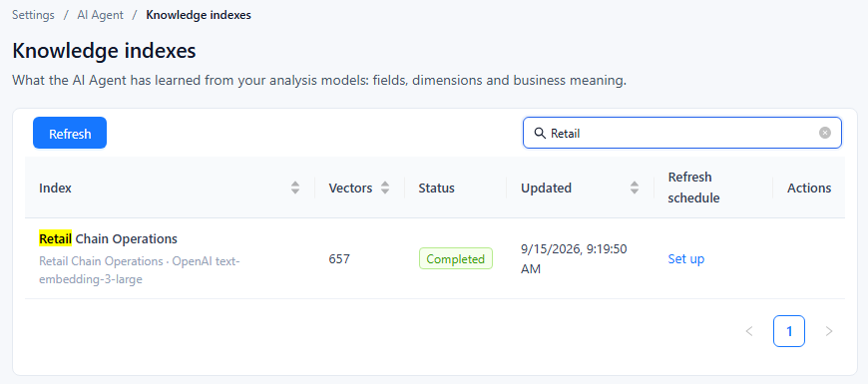Screen dimensions: 868x384
Task: Click the Vectors column header label
Action: 350,188
